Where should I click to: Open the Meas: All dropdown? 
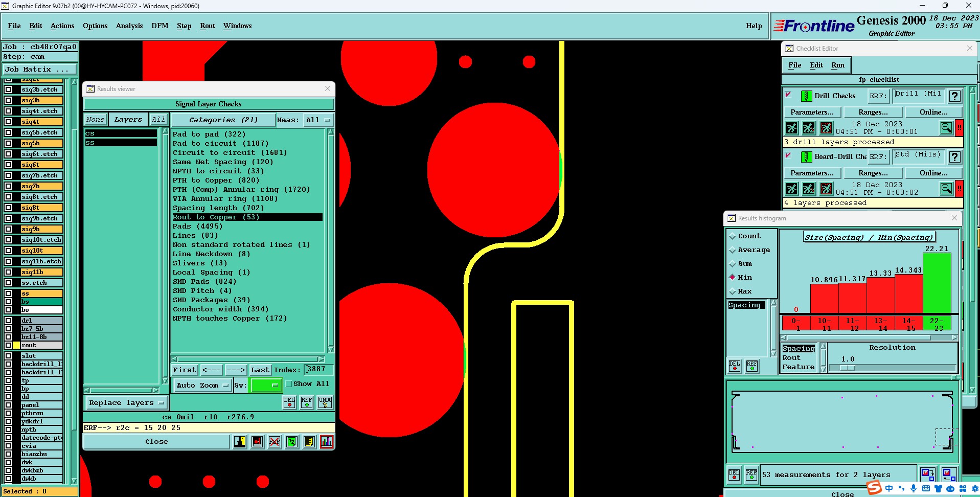318,120
